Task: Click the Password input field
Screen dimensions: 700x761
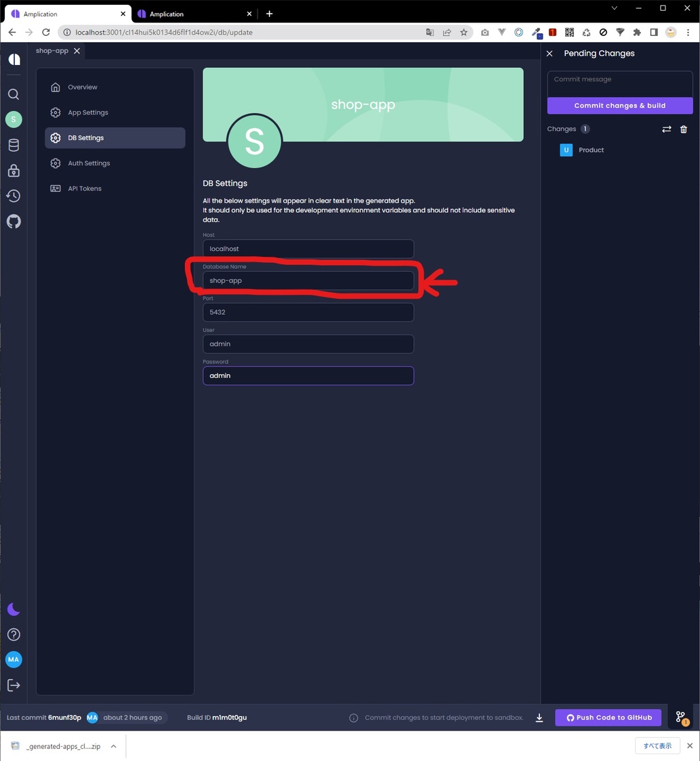Action: (308, 375)
